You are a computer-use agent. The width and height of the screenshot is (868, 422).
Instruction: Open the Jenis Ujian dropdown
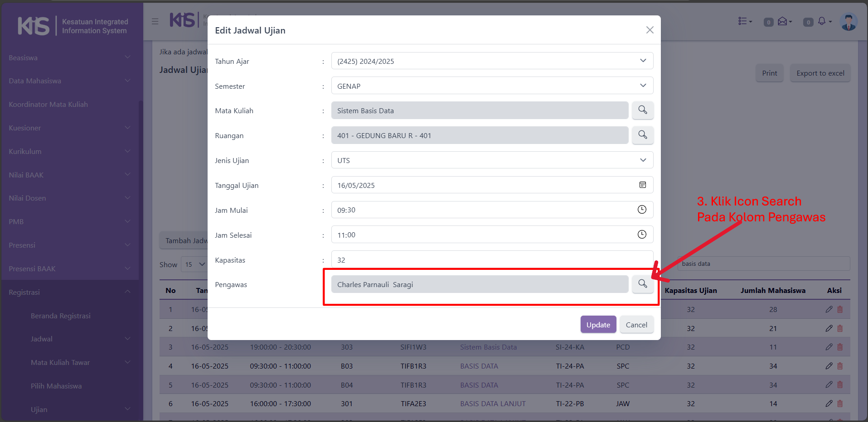pos(492,160)
